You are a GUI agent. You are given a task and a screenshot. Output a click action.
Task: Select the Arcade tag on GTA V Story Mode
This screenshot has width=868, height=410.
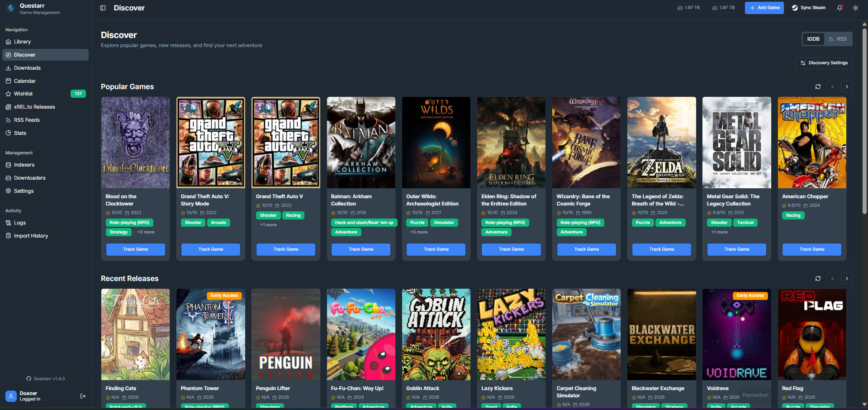click(x=218, y=223)
